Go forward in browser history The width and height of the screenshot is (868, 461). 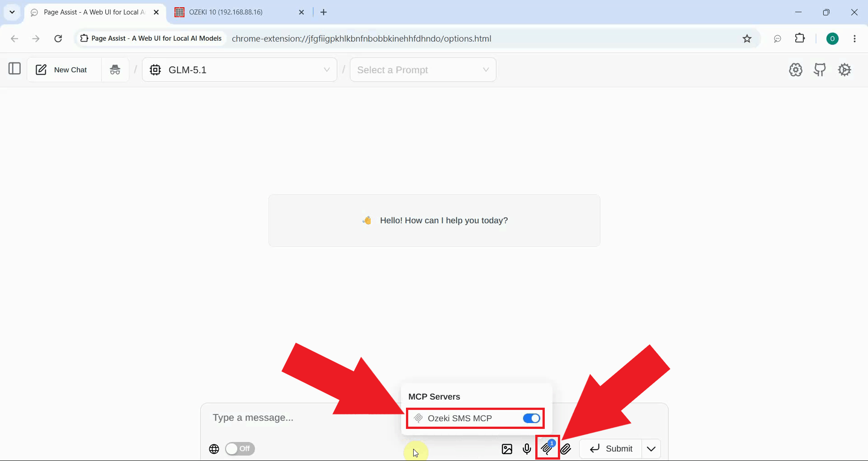pyautogui.click(x=36, y=38)
